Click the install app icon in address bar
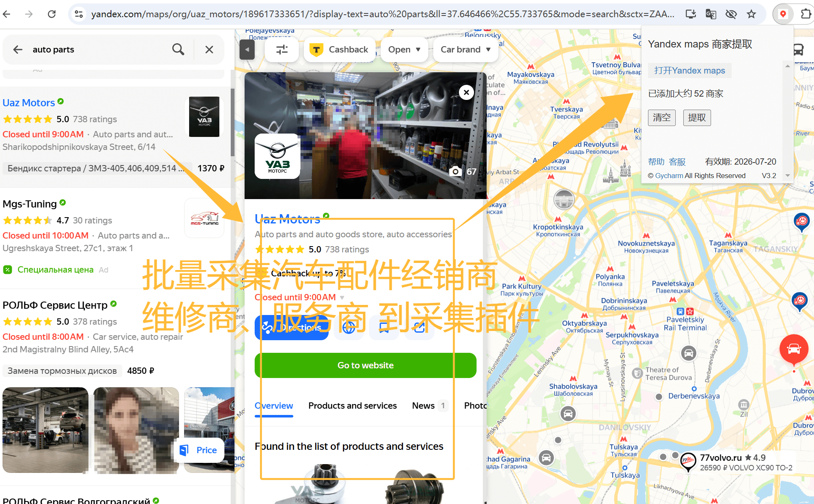This screenshot has height=504, width=814. [x=690, y=14]
